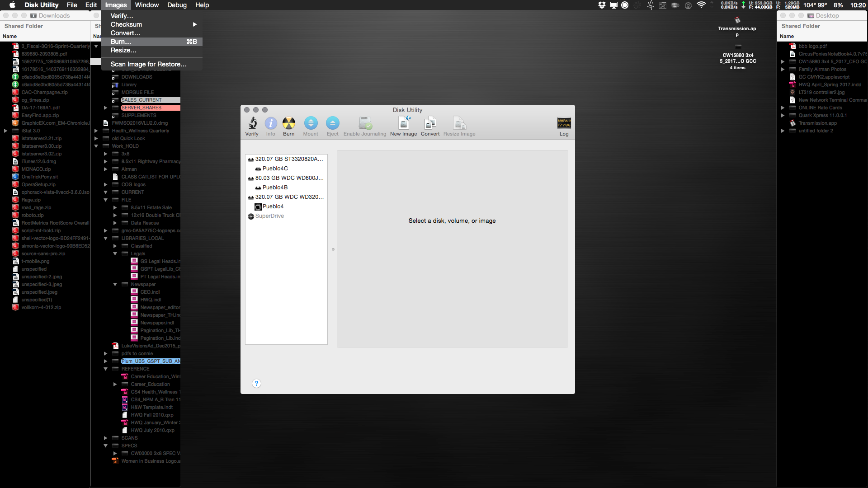This screenshot has width=868, height=488.
Task: Collapse the Legals folder
Action: tap(115, 253)
